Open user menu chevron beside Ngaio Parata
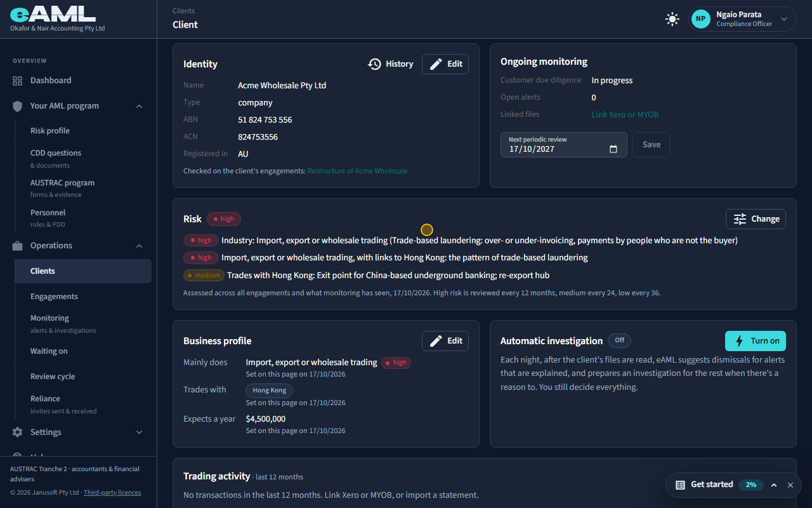 (x=784, y=19)
